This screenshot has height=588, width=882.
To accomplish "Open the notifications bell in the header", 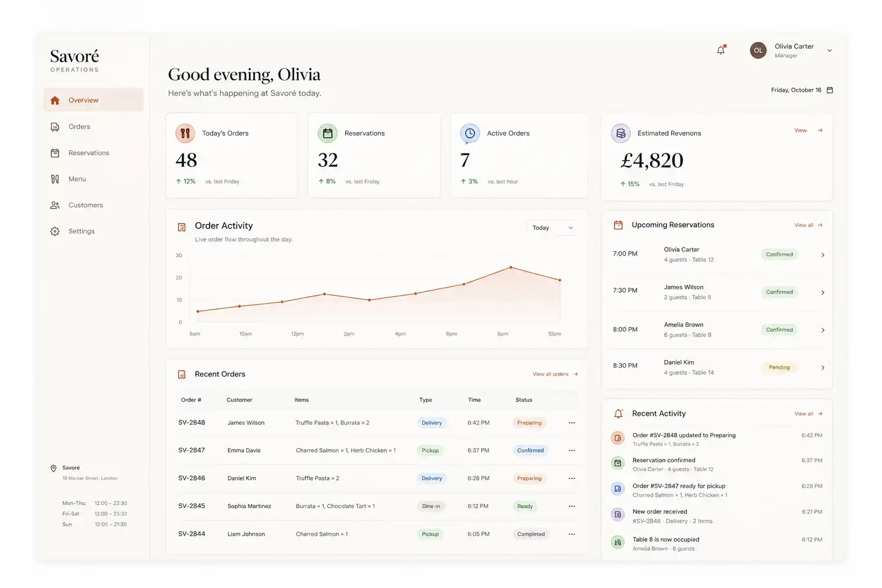I will (721, 50).
